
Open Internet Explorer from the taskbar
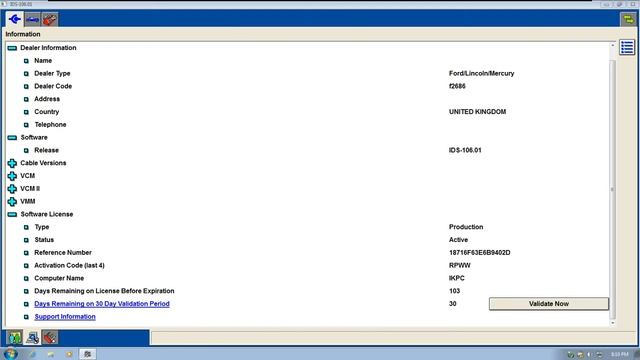coord(32,354)
